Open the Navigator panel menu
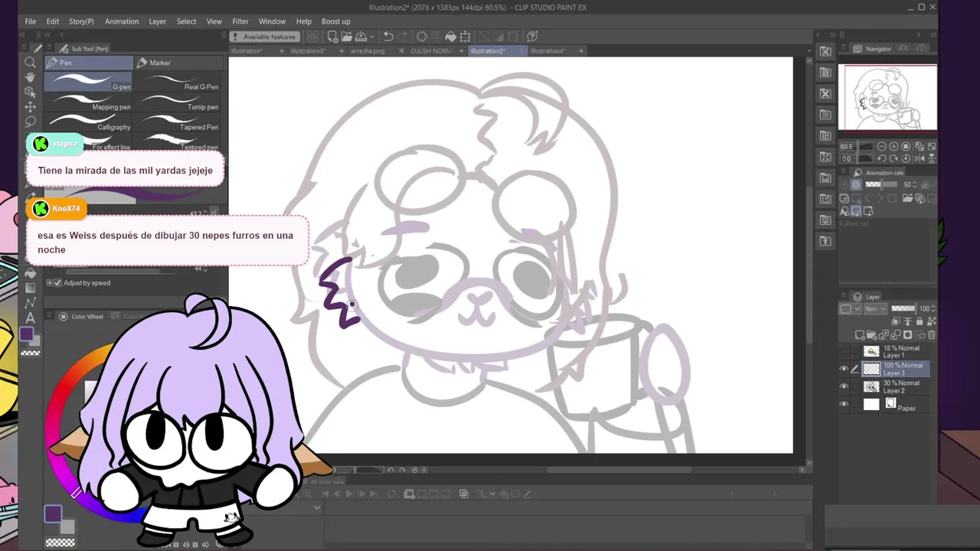This screenshot has height=551, width=980. pos(845,49)
